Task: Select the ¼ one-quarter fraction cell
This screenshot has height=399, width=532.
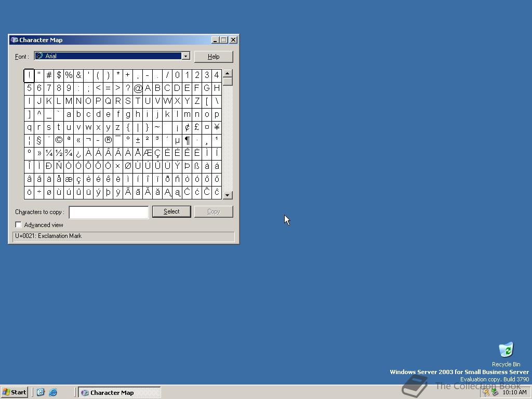Action: [x=49, y=153]
